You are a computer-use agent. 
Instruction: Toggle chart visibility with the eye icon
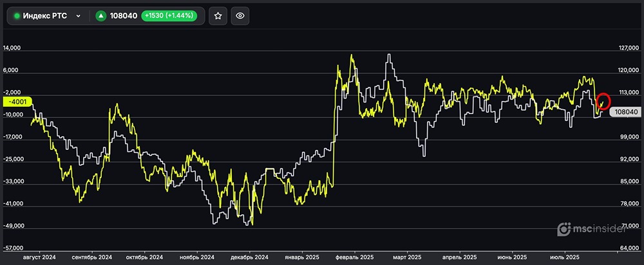pos(240,16)
